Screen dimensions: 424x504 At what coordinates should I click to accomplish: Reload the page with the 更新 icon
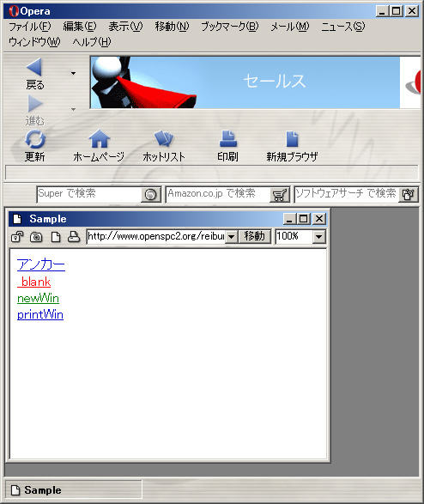point(35,139)
